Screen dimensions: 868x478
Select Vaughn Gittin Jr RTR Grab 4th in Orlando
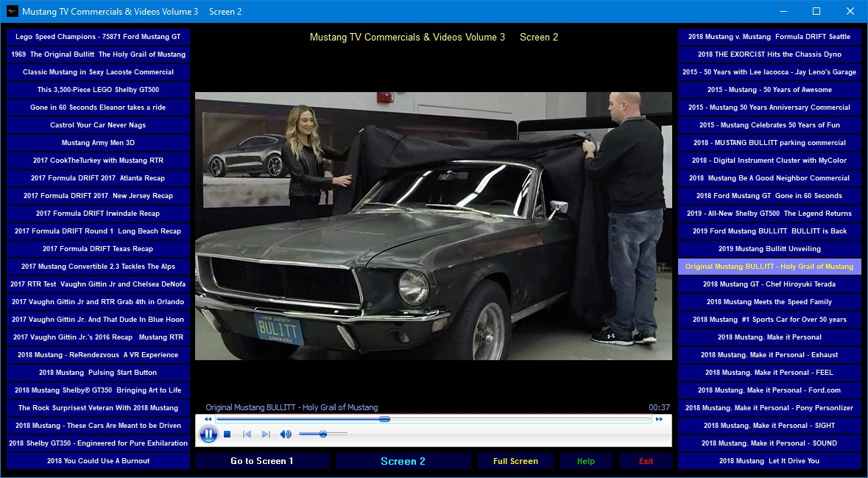tap(98, 302)
